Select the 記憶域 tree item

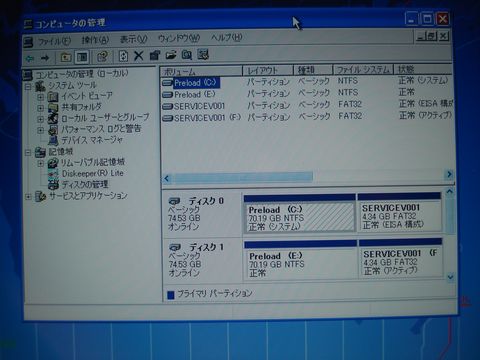(x=61, y=152)
